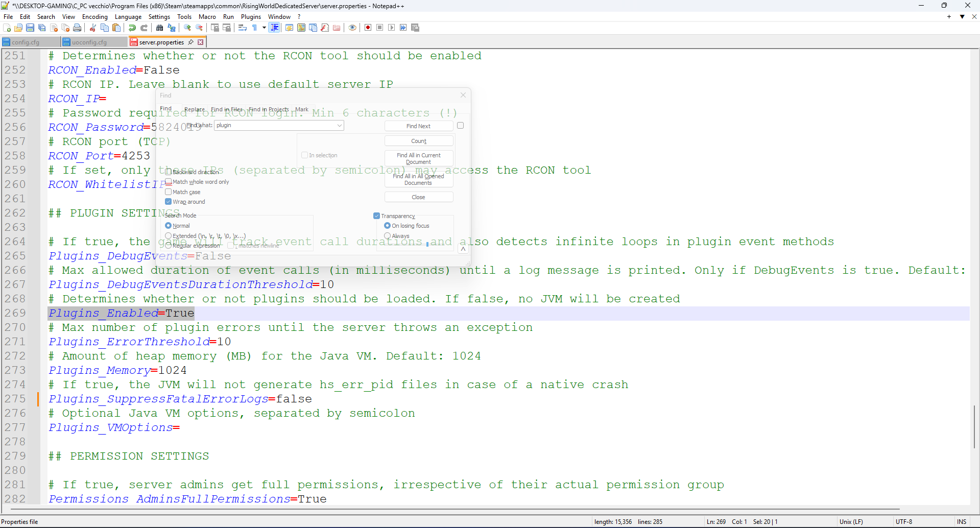Click the Cut scissors icon
Image resolution: width=980 pixels, height=528 pixels.
93,28
